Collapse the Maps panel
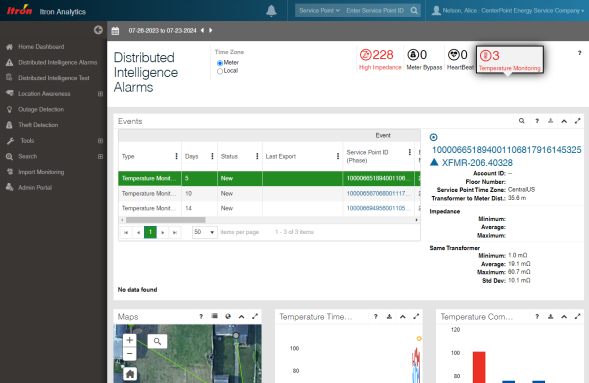 point(242,317)
